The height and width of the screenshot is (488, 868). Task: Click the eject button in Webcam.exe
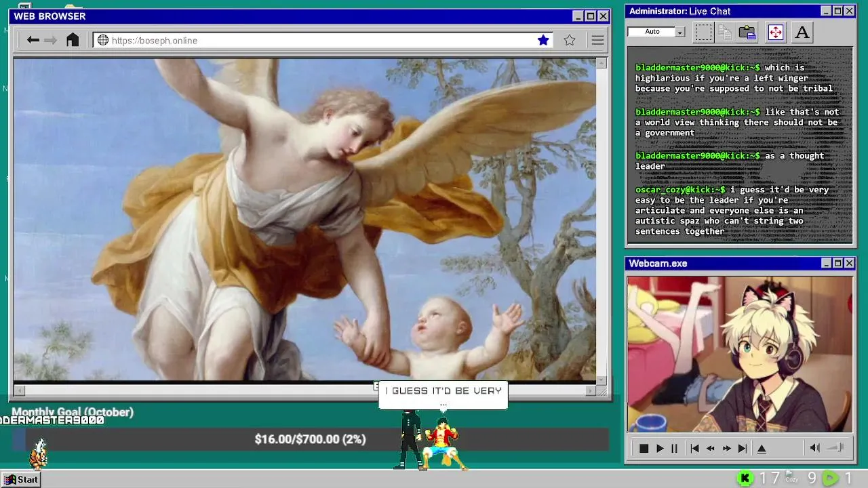[x=762, y=448]
